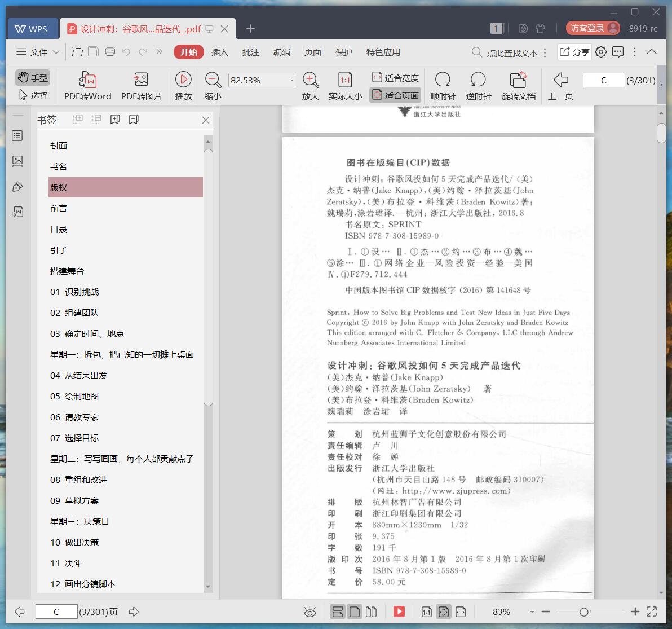Click the sidebar PDF-to-Word convert icon
Viewport: 672px width, 629px height.
[x=17, y=212]
